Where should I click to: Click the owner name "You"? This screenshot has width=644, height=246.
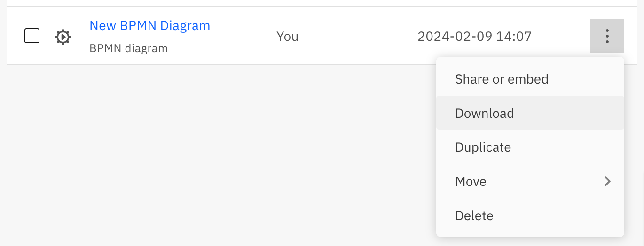pos(287,36)
